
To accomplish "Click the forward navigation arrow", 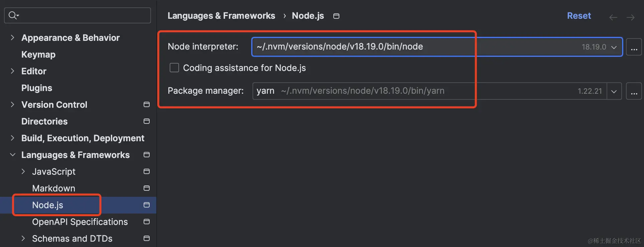I will (x=630, y=17).
